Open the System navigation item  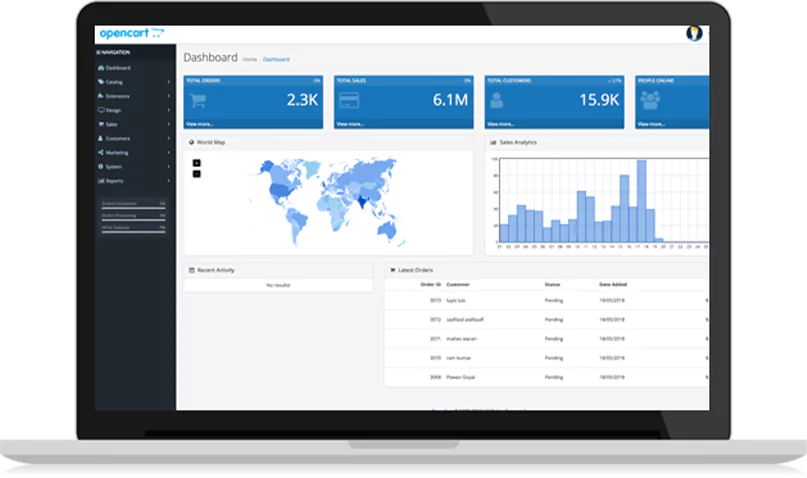tap(114, 167)
